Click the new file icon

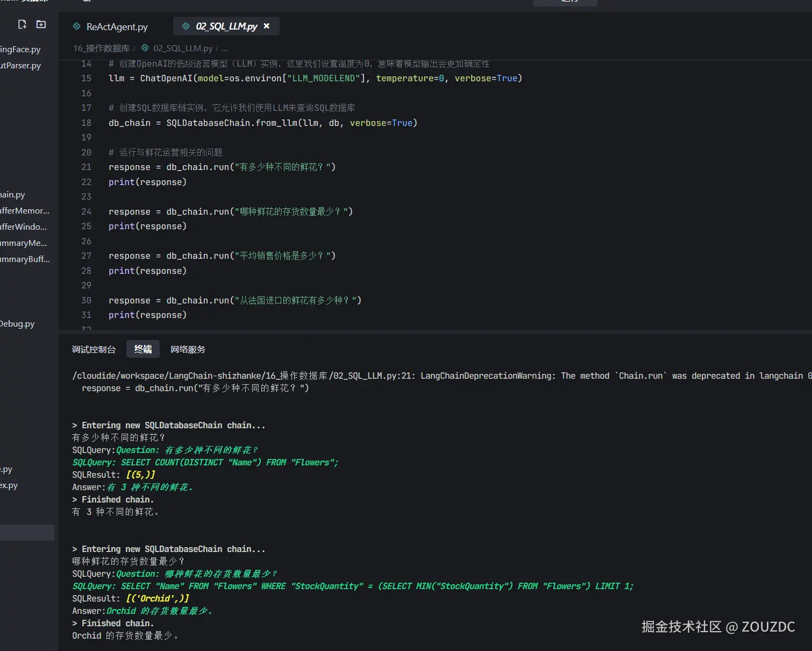(x=22, y=24)
